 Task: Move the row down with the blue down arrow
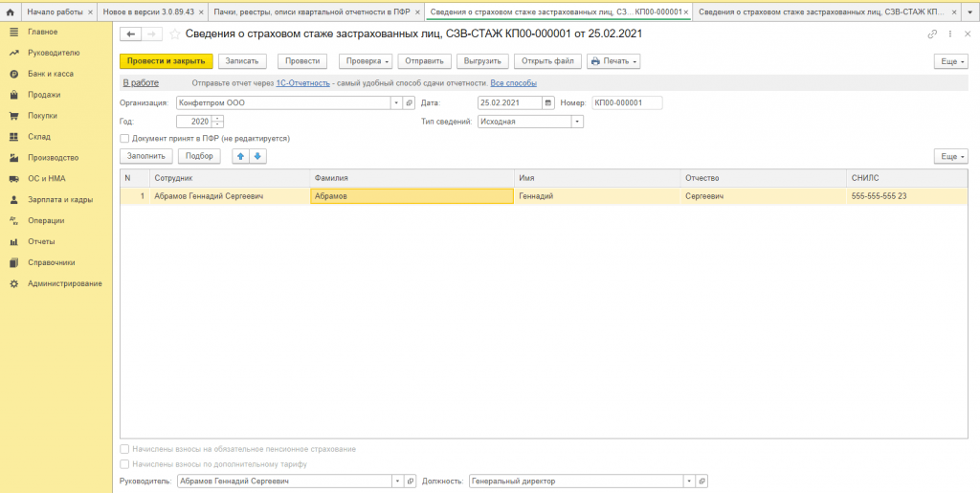coord(257,156)
